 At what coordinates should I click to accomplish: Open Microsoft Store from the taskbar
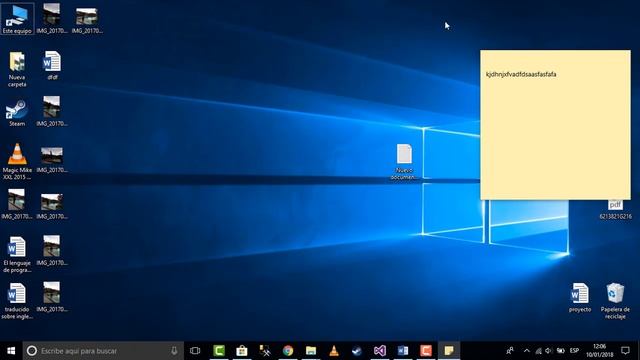click(x=242, y=351)
